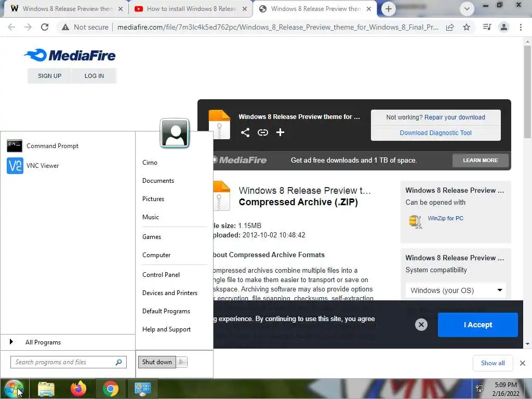Image resolution: width=532 pixels, height=399 pixels.
Task: Click the user account picture
Action: point(175,133)
